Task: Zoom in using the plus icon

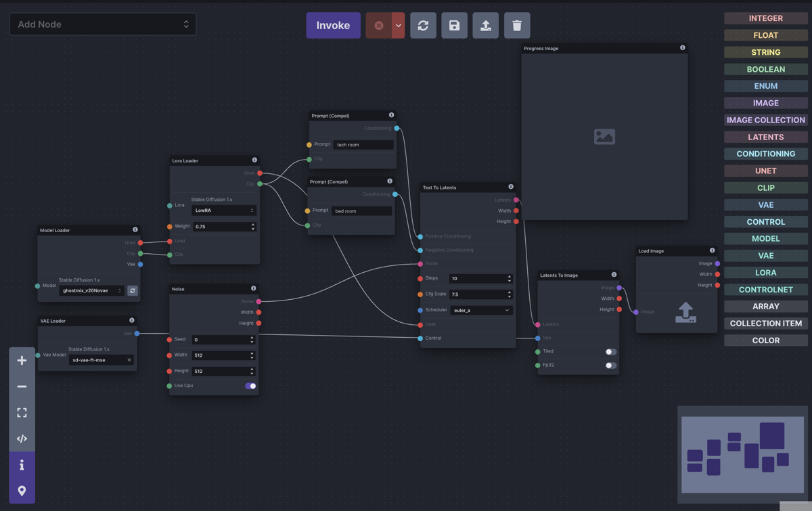Action: click(x=22, y=360)
